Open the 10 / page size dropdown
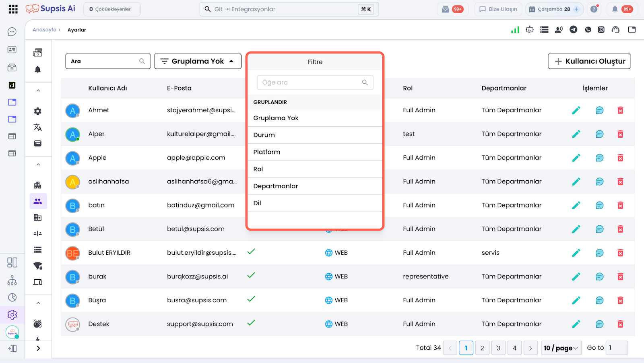The height and width of the screenshot is (363, 644). (x=561, y=348)
